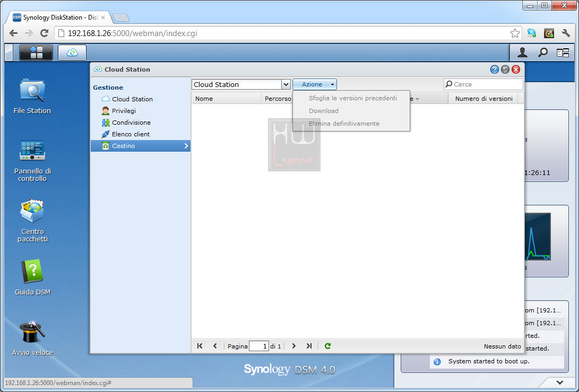This screenshot has width=579, height=392.
Task: Refresh the Cestino list
Action: point(327,346)
